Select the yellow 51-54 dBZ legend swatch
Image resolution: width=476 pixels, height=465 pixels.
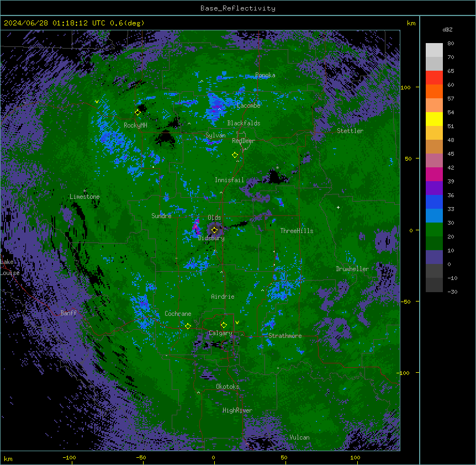point(434,119)
